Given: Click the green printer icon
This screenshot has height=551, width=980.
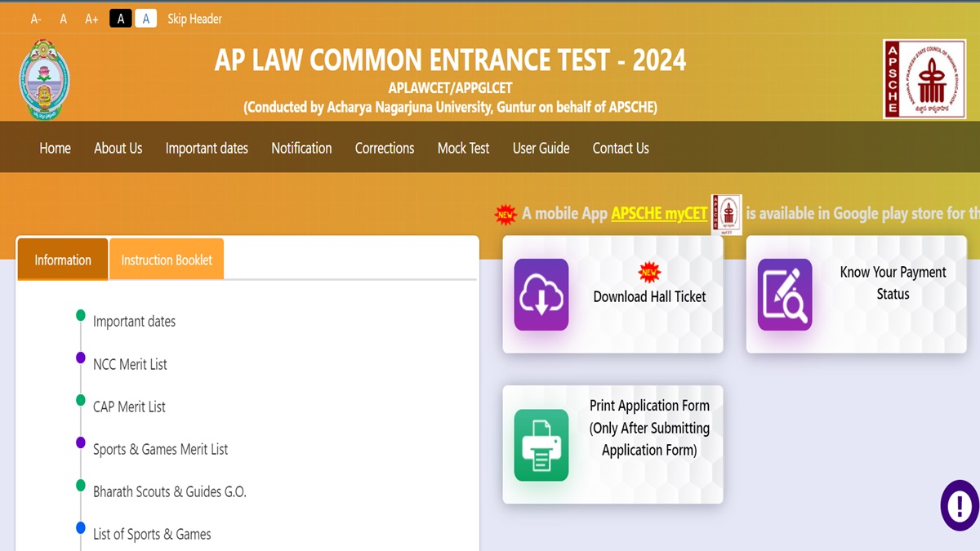Looking at the screenshot, I should (x=541, y=445).
